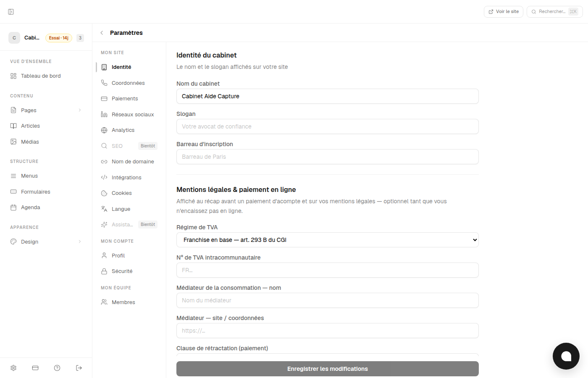
Task: Open the help question mark icon
Action: (x=57, y=368)
